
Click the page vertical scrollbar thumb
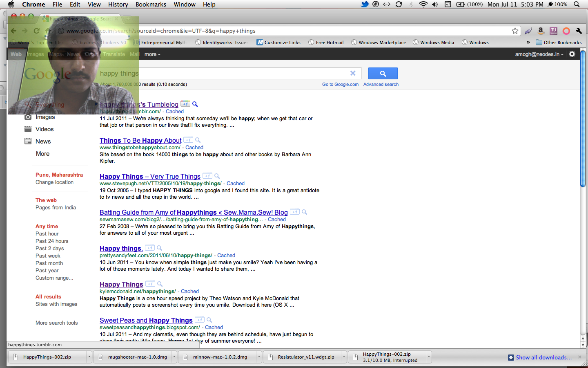pos(583,119)
